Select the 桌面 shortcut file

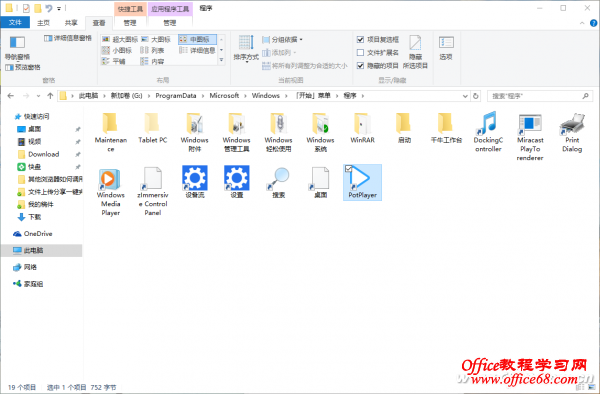(x=320, y=182)
